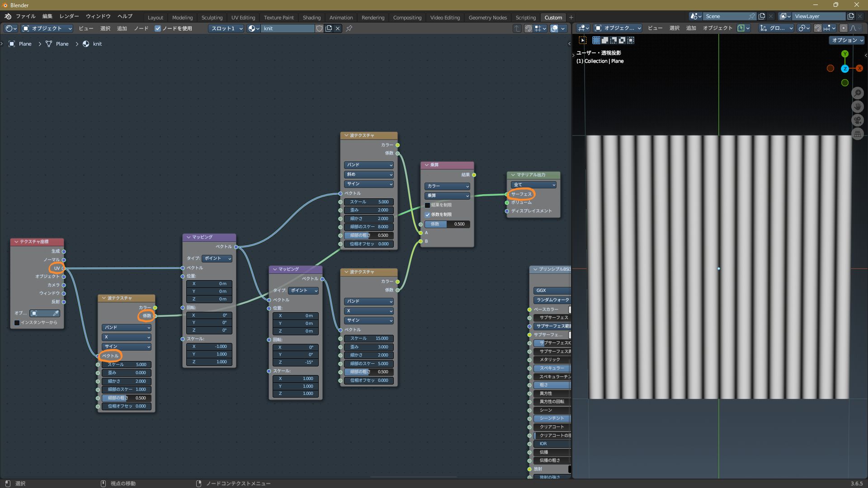Open the オプション dropdown in viewport
Screen dimensions: 868x488
point(847,40)
